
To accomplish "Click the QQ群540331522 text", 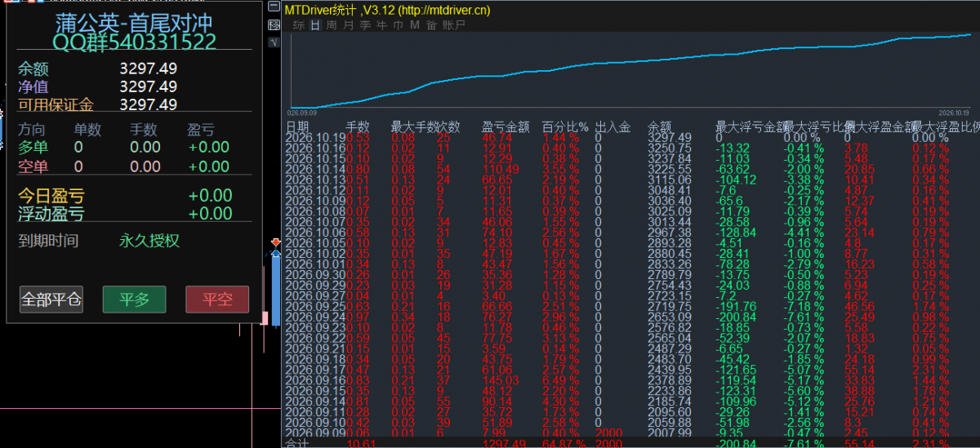I will (135, 42).
